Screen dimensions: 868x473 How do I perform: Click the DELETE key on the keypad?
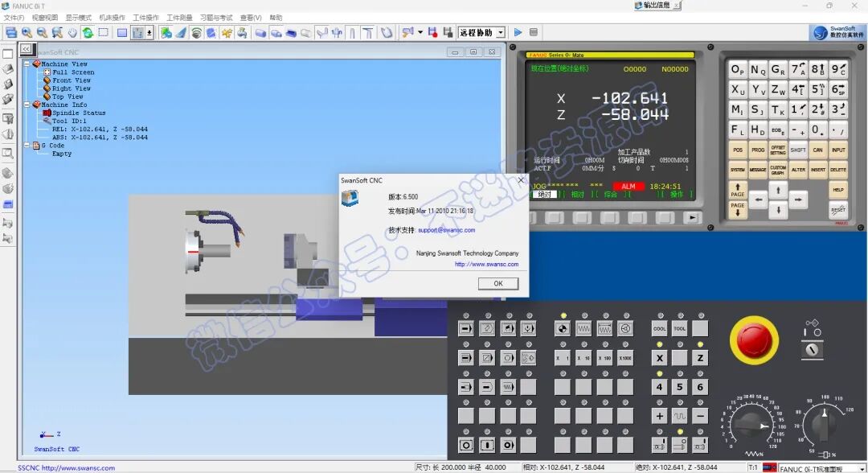pos(838,170)
